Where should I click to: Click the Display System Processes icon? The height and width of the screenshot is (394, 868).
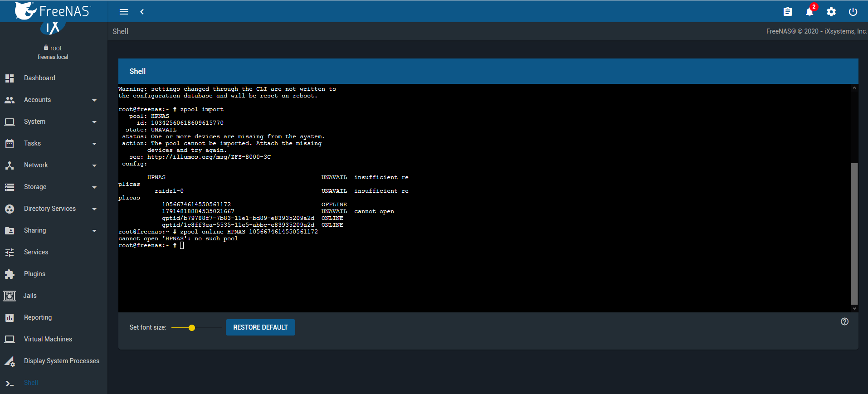click(x=10, y=361)
